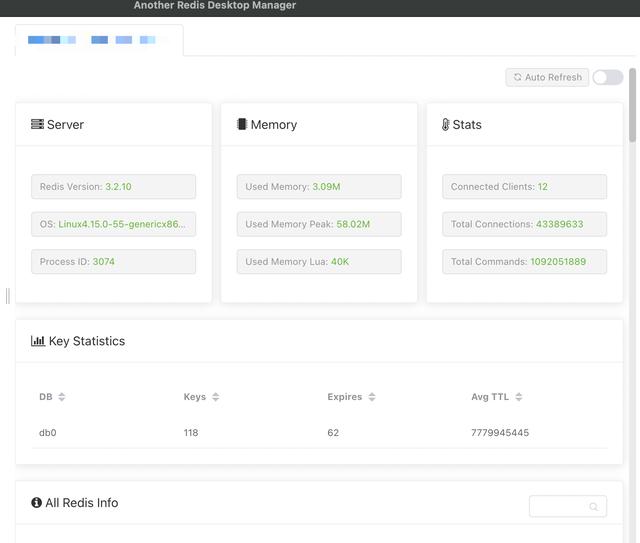640x543 pixels.
Task: Click the Redis Version 3.2.10 tag
Action: pos(113,187)
